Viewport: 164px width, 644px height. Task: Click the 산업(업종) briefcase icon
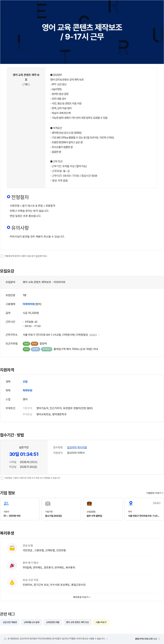tap(89, 503)
